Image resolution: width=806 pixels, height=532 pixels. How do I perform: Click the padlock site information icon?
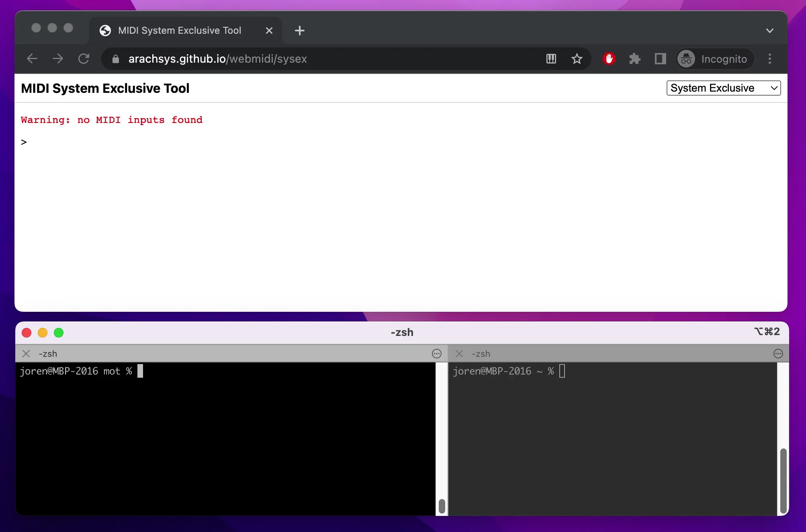pyautogui.click(x=115, y=59)
